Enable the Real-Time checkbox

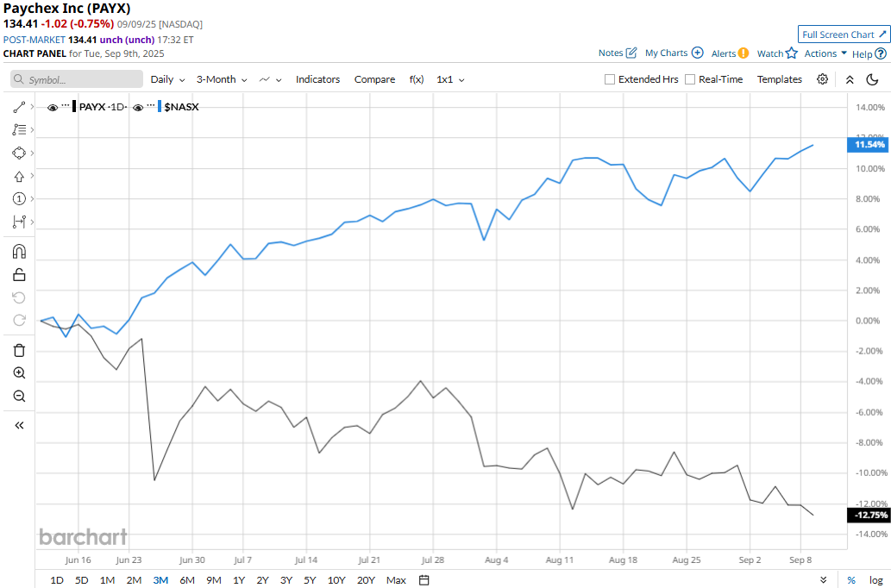coord(690,79)
